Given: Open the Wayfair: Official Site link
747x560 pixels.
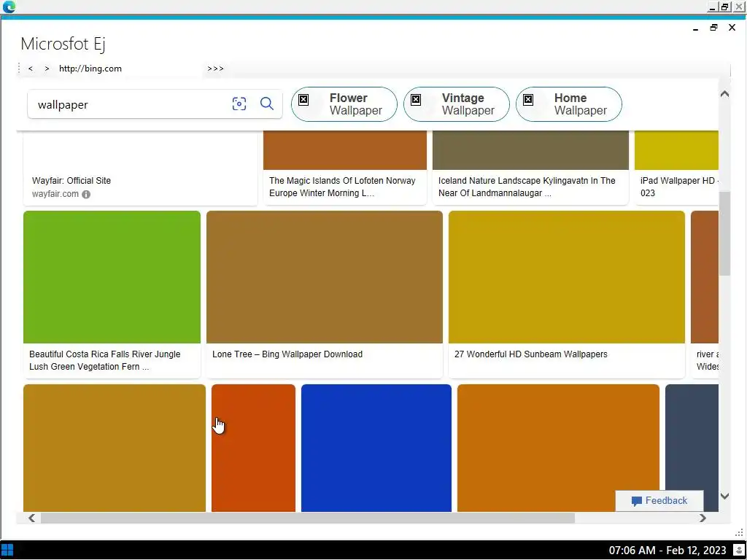Looking at the screenshot, I should (71, 181).
